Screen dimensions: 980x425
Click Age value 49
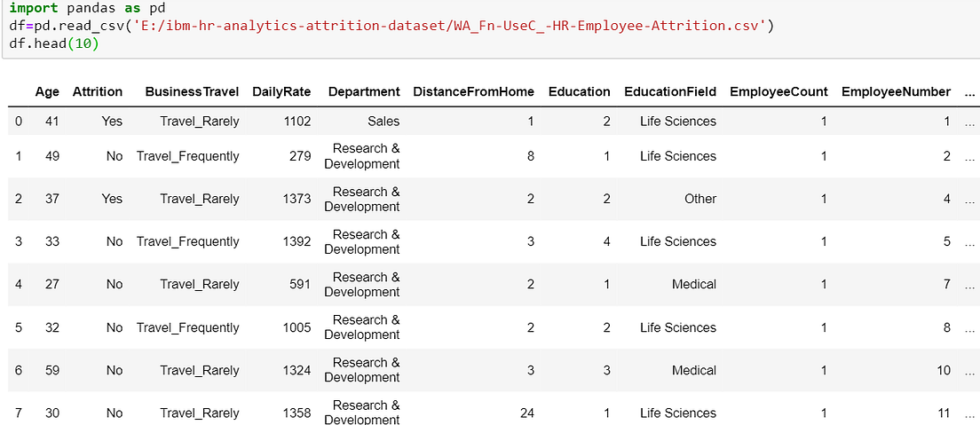(x=52, y=156)
